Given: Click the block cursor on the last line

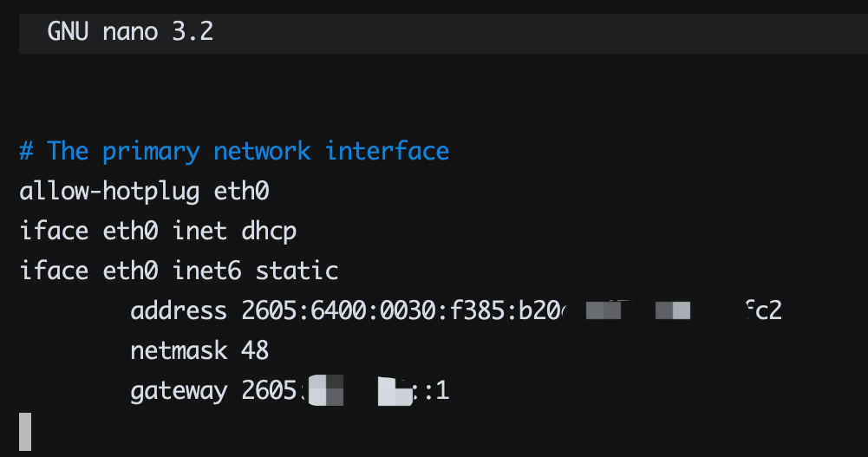Looking at the screenshot, I should tap(25, 431).
